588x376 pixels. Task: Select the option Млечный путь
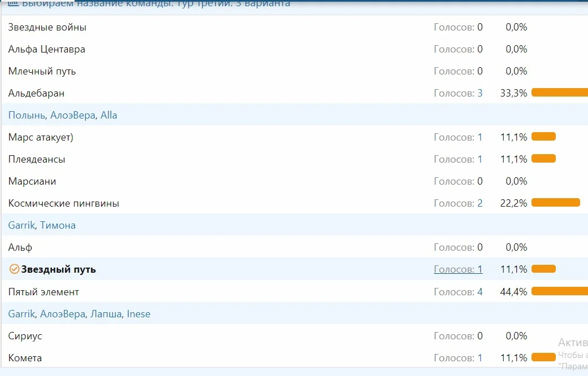[x=42, y=71]
